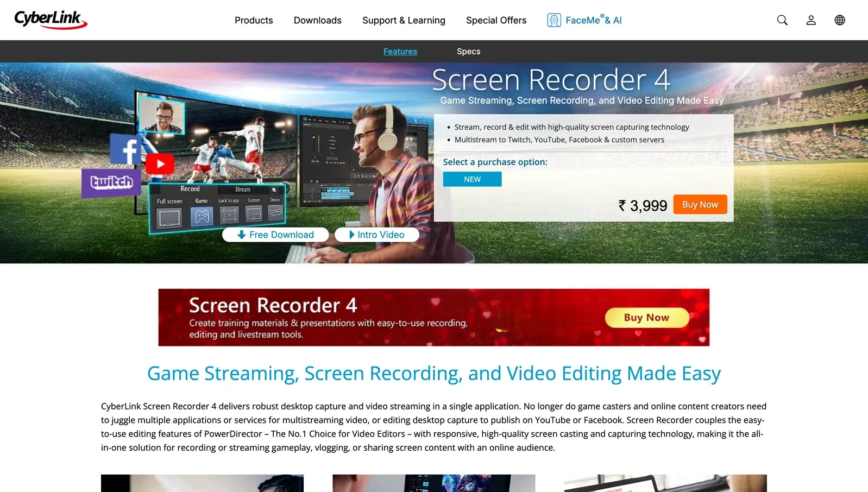This screenshot has width=868, height=492.
Task: Switch to the Features tab
Action: coord(400,52)
